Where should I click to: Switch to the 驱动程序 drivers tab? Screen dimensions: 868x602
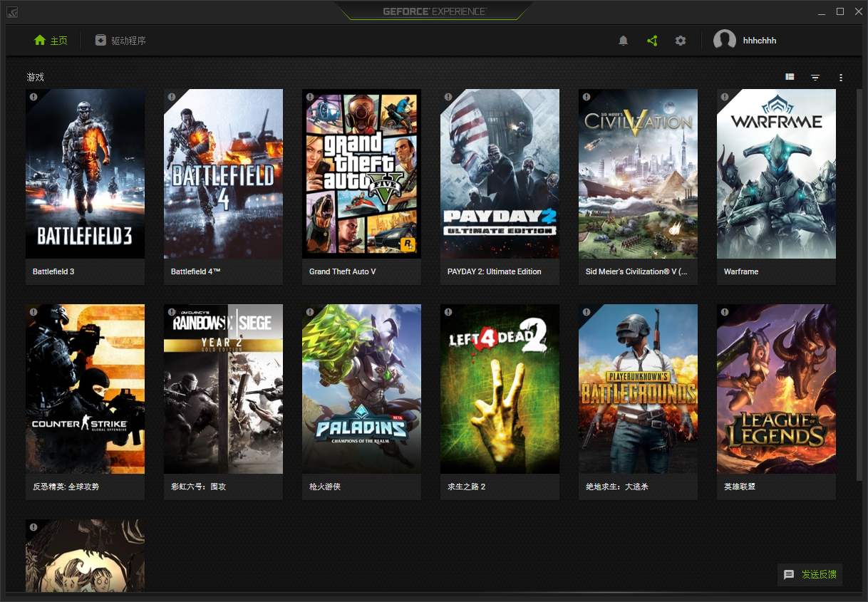(x=120, y=41)
